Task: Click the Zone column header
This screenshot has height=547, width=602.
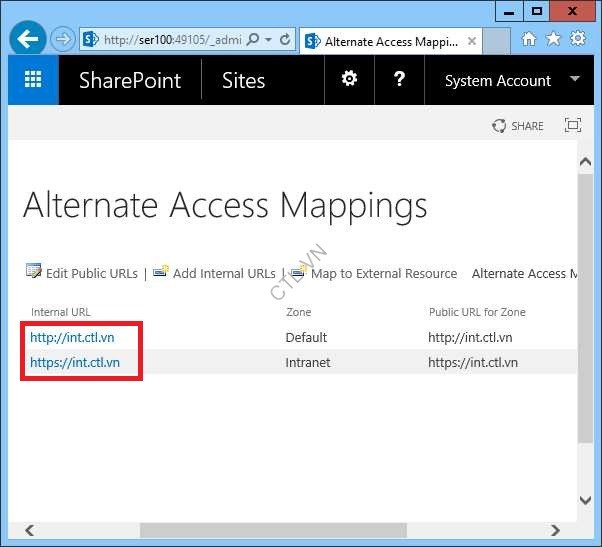Action: tap(299, 312)
